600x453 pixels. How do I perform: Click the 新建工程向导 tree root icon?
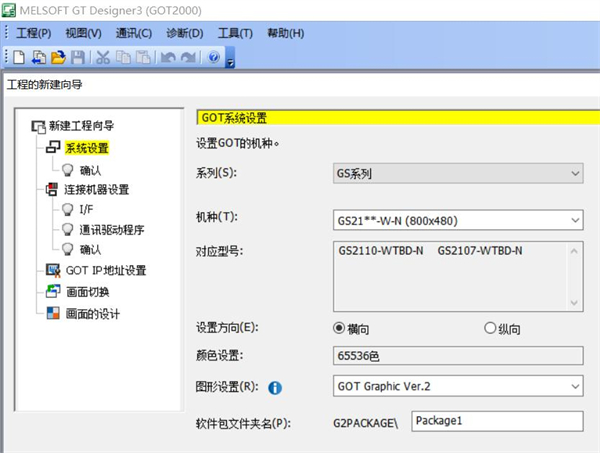38,126
